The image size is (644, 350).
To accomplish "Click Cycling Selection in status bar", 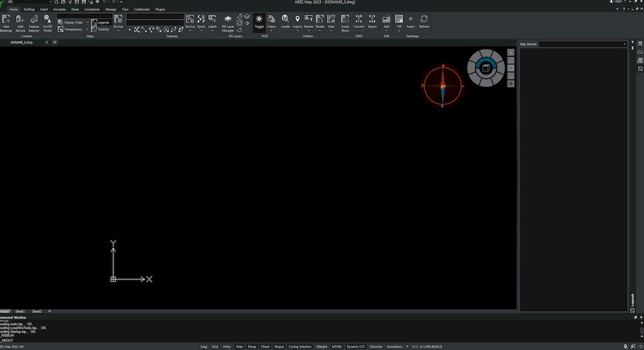I will (300, 347).
